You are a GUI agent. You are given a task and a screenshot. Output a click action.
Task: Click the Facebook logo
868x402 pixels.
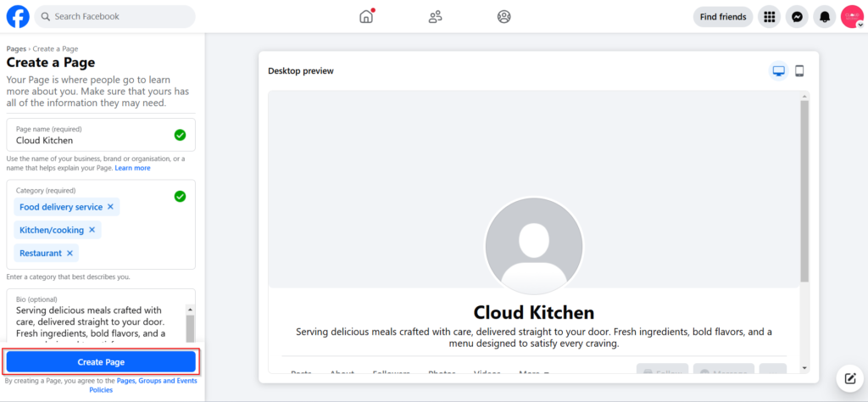(x=18, y=17)
